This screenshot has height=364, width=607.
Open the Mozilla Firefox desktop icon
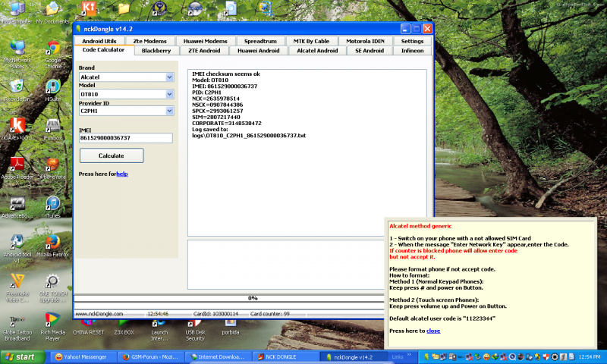point(52,245)
